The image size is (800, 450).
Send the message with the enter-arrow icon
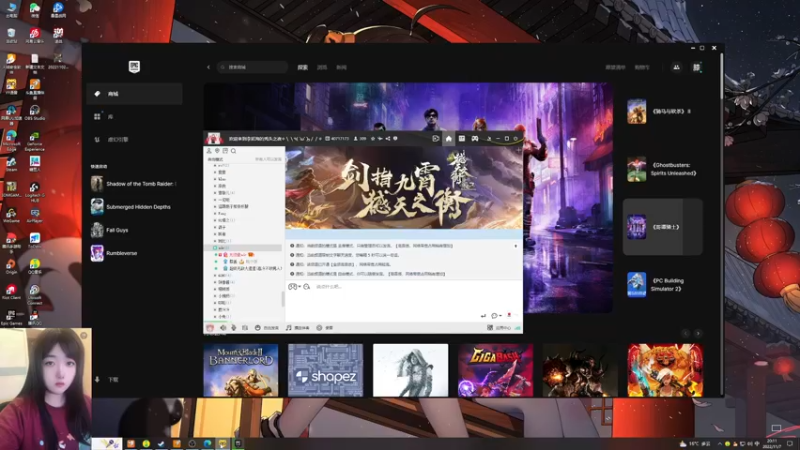483,316
